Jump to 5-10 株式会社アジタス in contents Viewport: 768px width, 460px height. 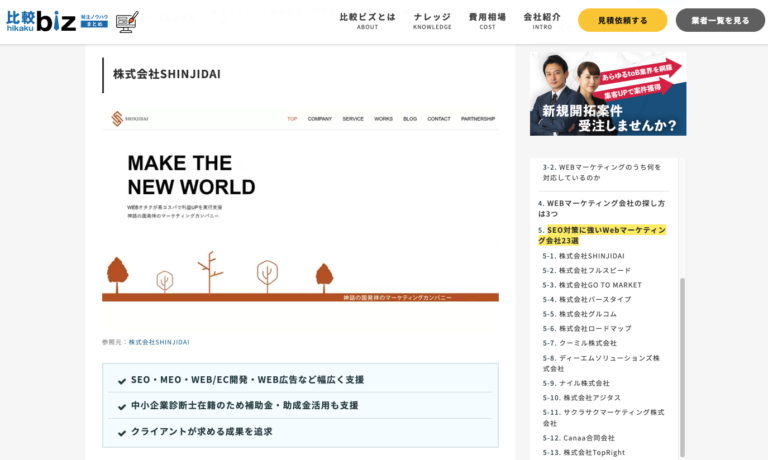click(x=581, y=398)
